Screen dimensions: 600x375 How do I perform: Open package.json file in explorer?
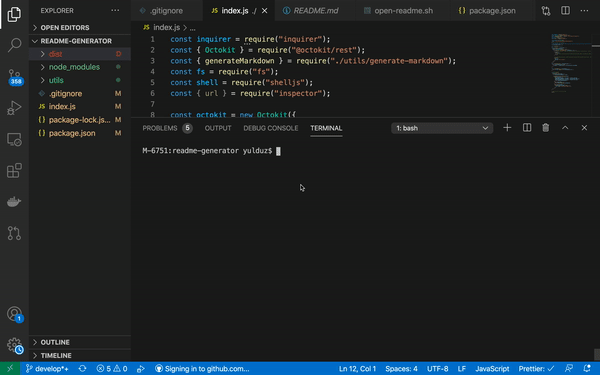pyautogui.click(x=80, y=133)
